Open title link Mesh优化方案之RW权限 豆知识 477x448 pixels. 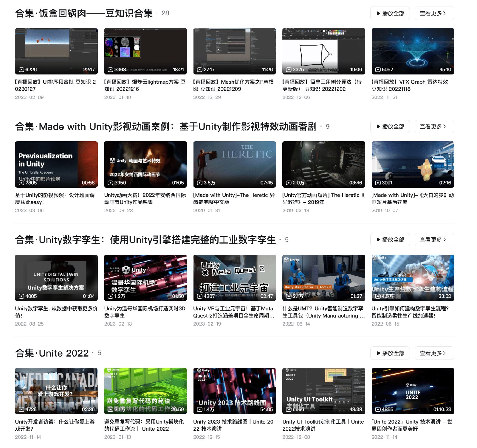tap(234, 85)
